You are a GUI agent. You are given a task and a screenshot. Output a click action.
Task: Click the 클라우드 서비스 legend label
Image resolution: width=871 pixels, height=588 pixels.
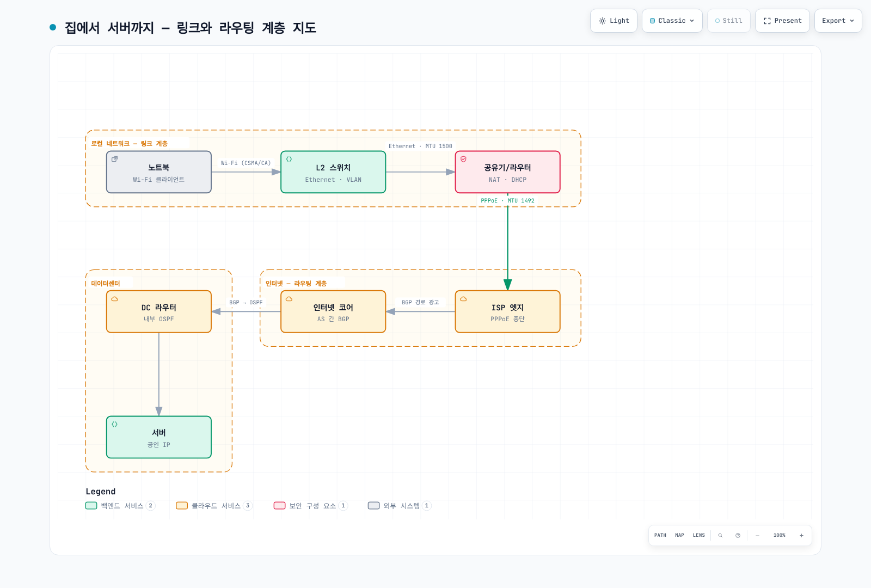click(x=216, y=506)
